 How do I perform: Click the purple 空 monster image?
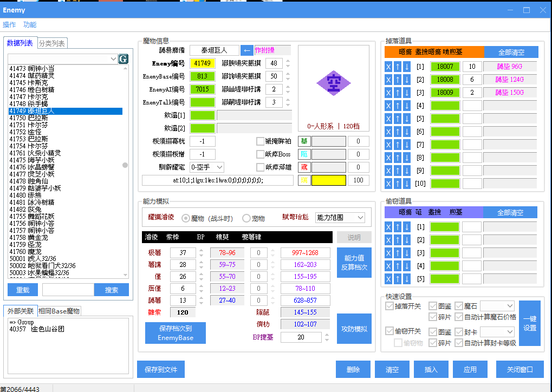coord(333,83)
